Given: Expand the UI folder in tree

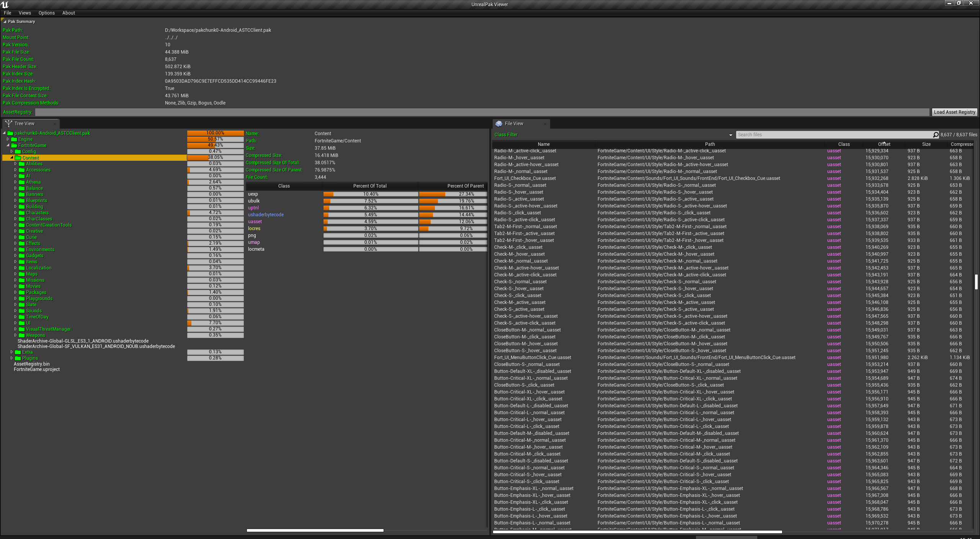Looking at the screenshot, I should click(16, 323).
